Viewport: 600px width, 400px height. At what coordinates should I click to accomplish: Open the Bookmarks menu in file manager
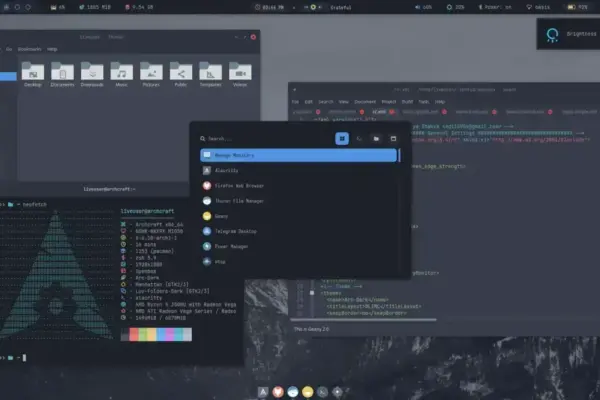pos(29,49)
